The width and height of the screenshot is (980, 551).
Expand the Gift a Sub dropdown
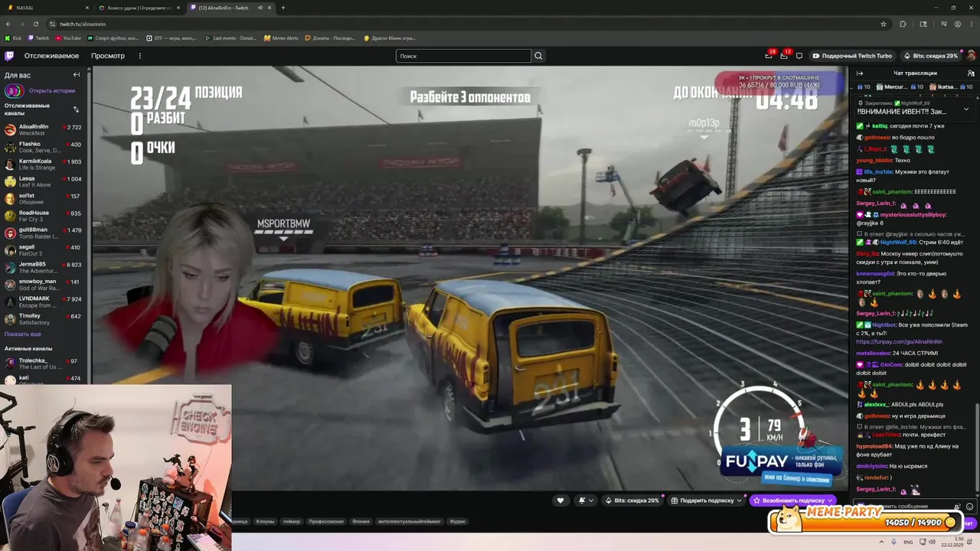click(x=740, y=500)
